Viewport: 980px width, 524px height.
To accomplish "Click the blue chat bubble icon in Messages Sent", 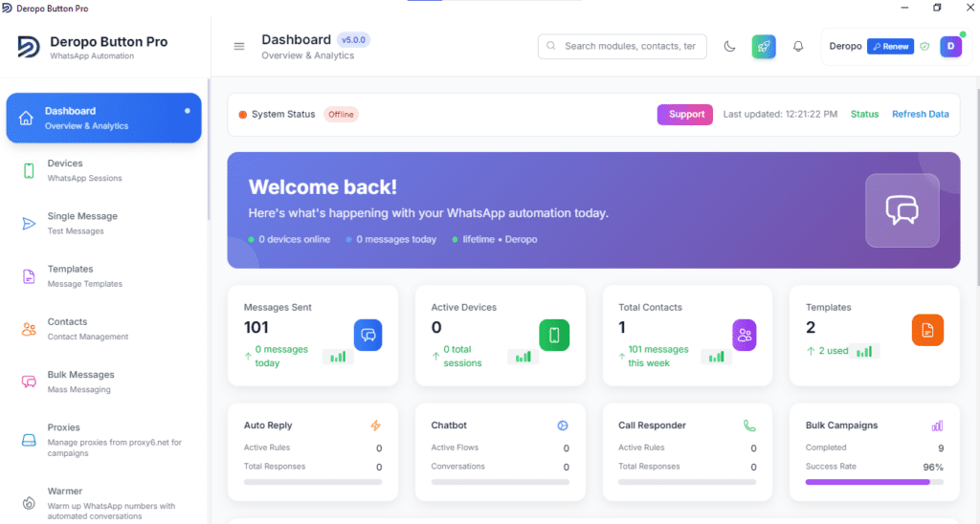I will [368, 335].
